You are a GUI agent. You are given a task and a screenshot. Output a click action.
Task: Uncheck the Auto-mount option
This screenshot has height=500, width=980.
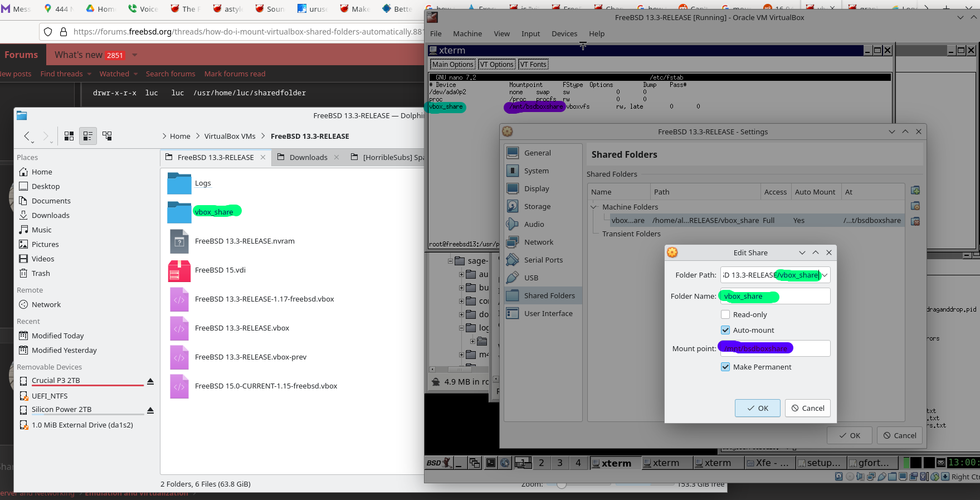(x=725, y=331)
